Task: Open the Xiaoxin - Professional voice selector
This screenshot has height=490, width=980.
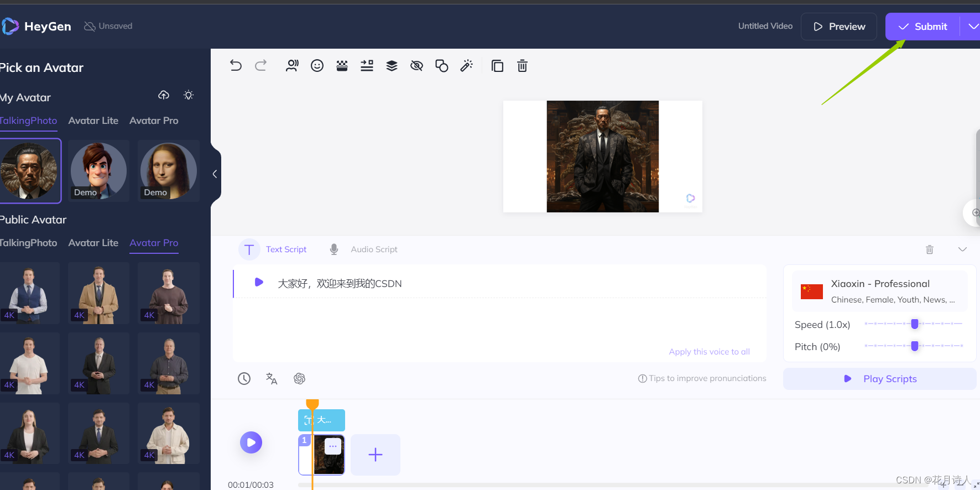Action: (880, 291)
